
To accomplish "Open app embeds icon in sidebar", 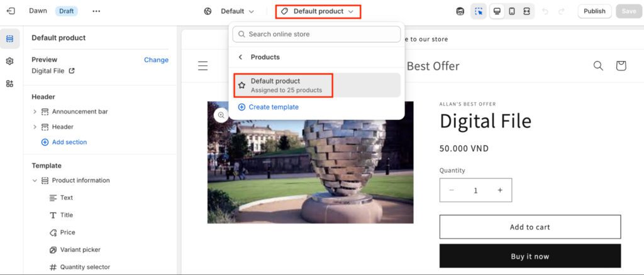I will 9,84.
